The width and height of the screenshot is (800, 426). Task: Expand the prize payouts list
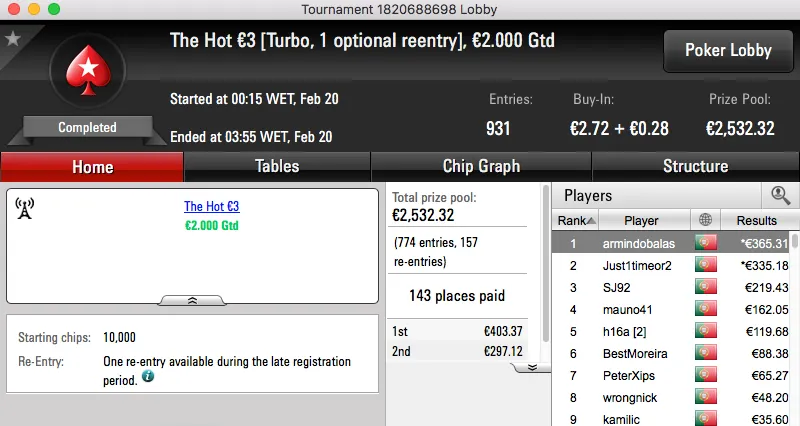532,367
